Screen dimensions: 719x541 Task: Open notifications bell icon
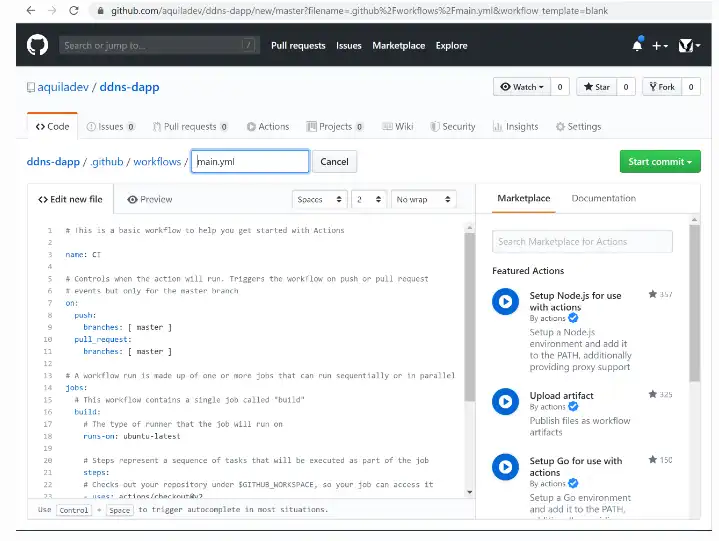tap(637, 45)
